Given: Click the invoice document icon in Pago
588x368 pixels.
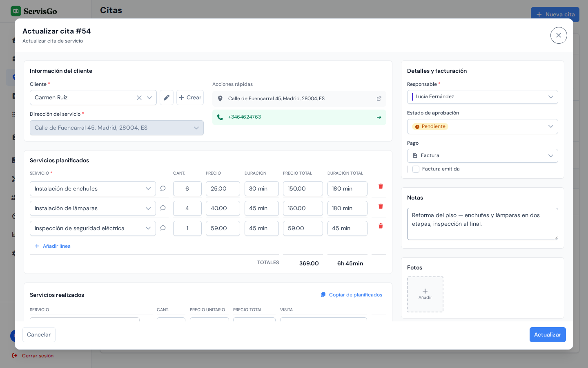Looking at the screenshot, I should 415,156.
